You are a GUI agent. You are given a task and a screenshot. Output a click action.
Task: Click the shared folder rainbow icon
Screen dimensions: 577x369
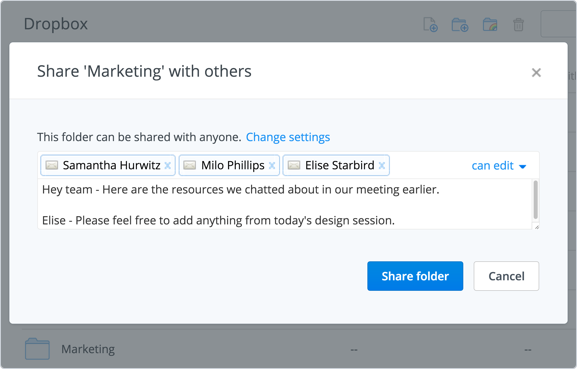click(490, 25)
